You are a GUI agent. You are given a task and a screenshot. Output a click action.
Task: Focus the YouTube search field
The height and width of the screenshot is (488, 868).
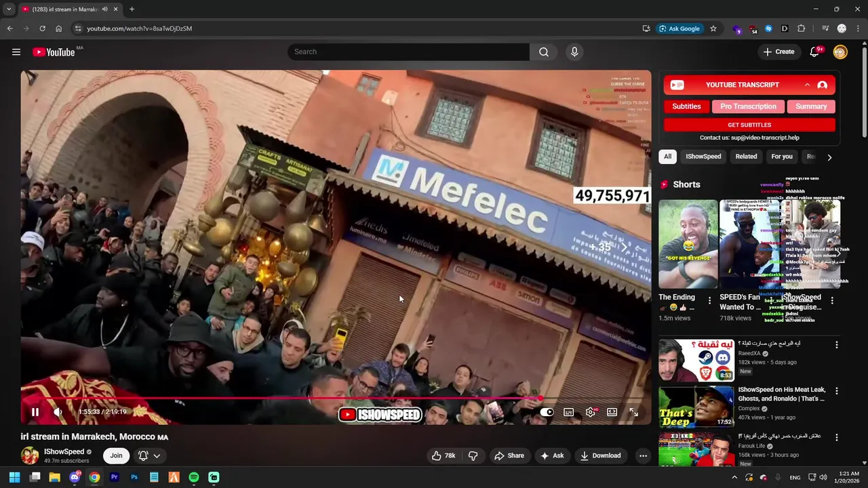pyautogui.click(x=408, y=52)
